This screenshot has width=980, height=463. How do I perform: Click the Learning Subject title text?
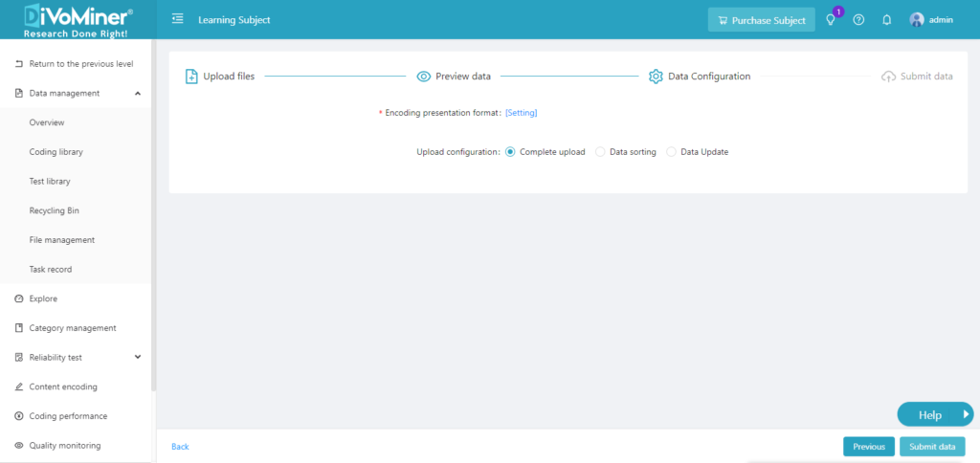click(x=234, y=20)
